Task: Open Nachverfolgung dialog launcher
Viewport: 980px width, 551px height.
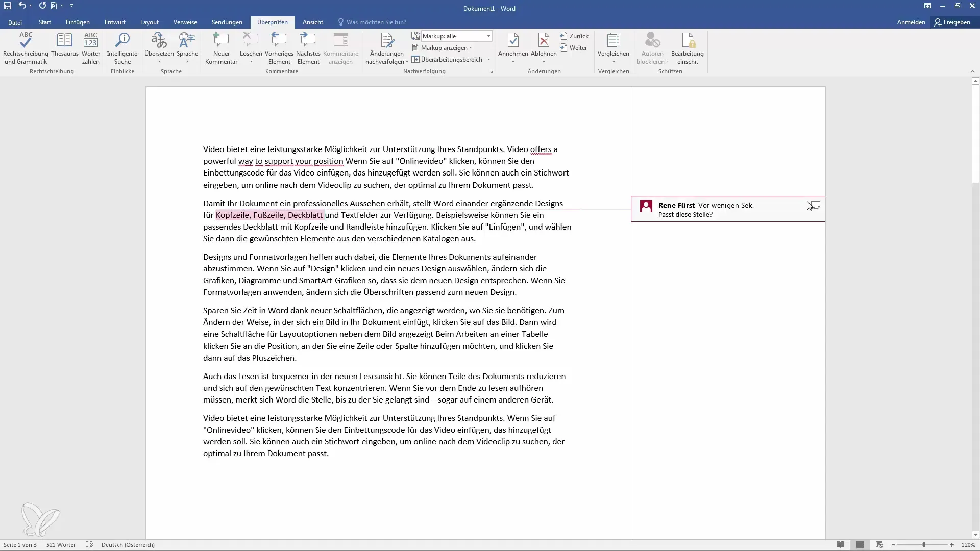Action: pos(491,72)
